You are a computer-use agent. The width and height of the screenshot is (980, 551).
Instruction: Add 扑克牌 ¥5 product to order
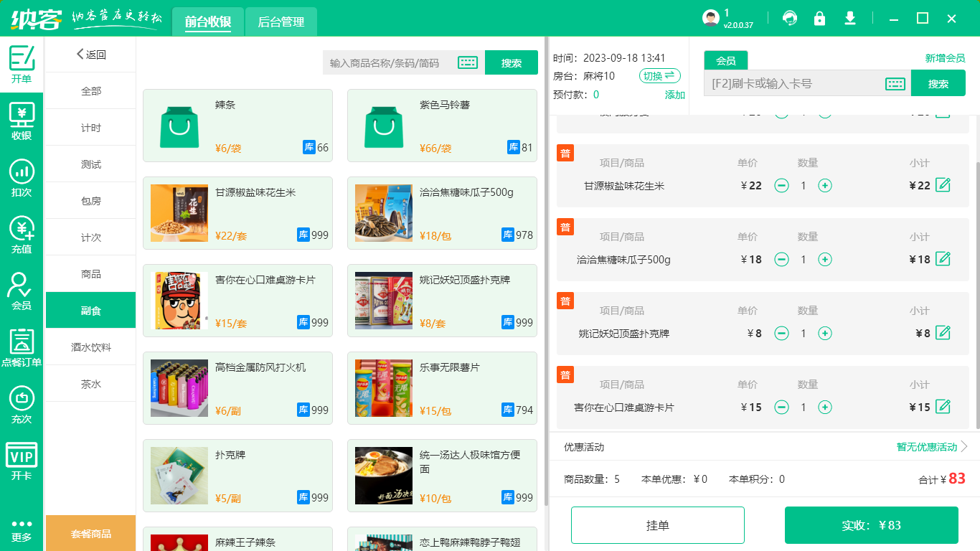point(237,476)
